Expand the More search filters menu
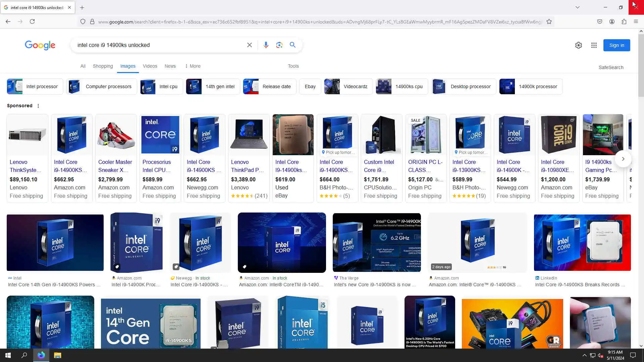 pos(193,66)
